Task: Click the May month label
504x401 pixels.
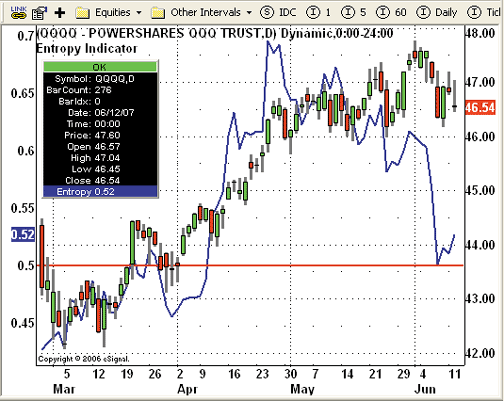Action: tap(302, 389)
